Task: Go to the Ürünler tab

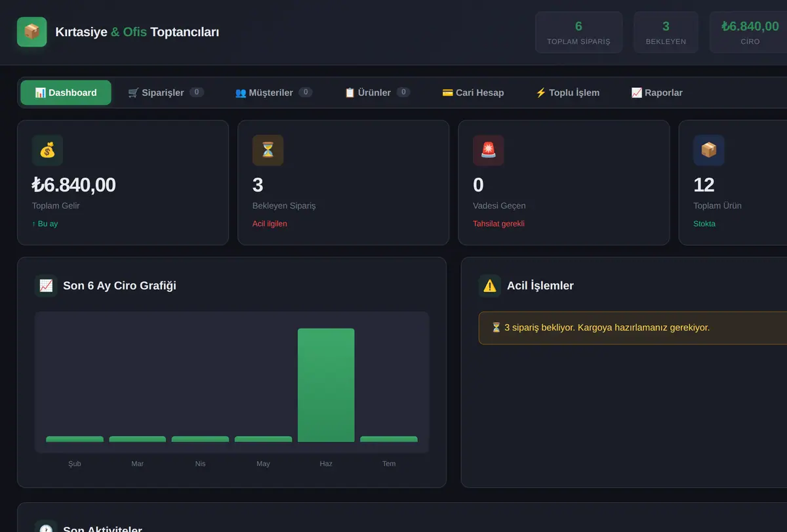Action: tap(377, 92)
